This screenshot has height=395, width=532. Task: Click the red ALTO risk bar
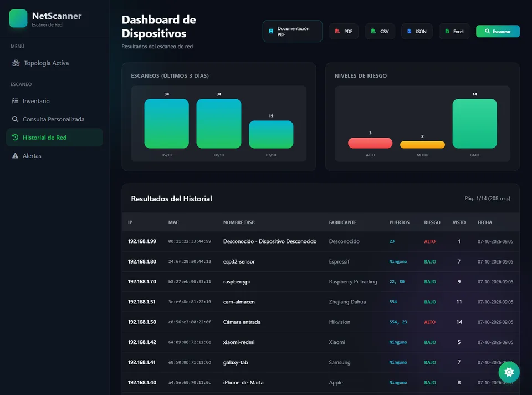tap(370, 143)
